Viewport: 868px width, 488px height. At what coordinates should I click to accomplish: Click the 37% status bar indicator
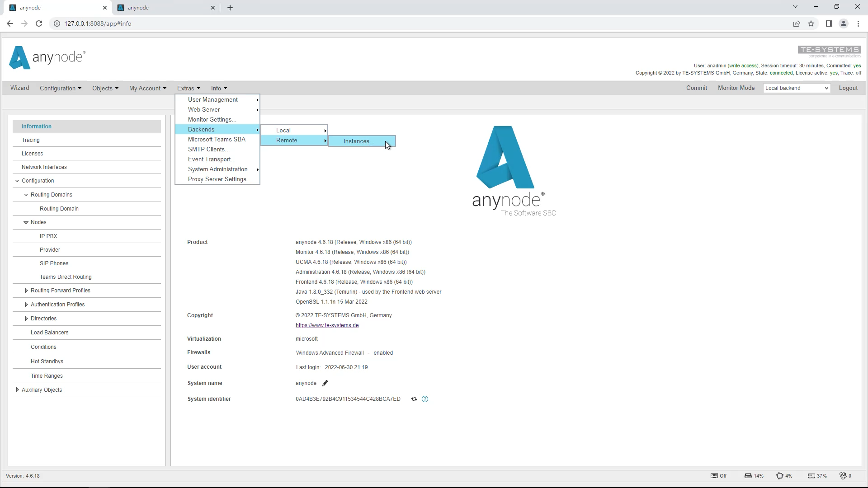817,476
